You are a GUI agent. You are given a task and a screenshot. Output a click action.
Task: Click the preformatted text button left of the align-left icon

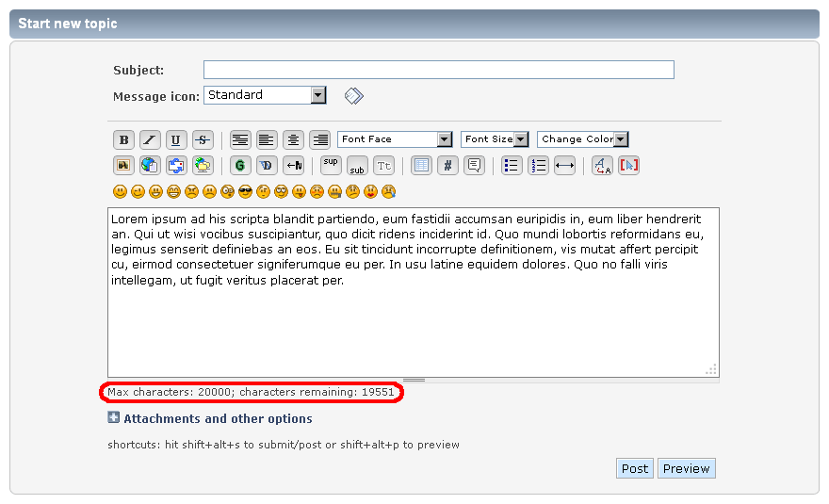[x=240, y=139]
